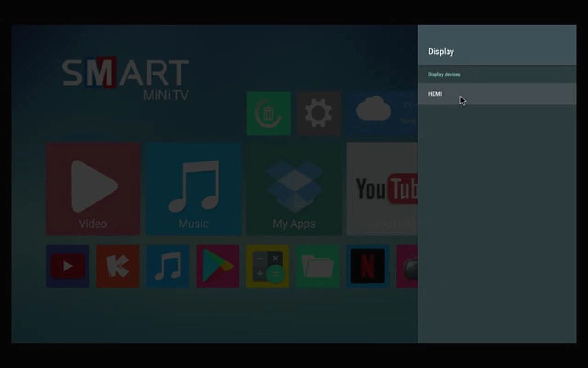Open the Netflix app

[x=367, y=266]
